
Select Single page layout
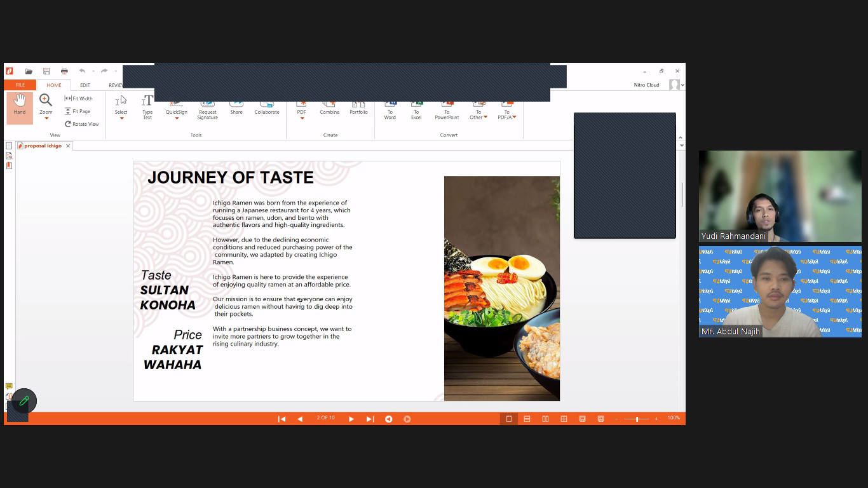(508, 419)
